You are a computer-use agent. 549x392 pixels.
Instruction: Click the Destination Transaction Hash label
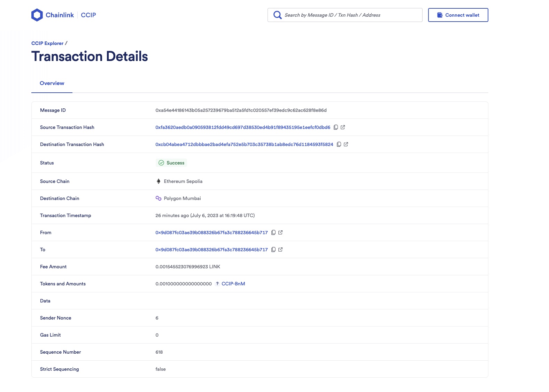[72, 144]
